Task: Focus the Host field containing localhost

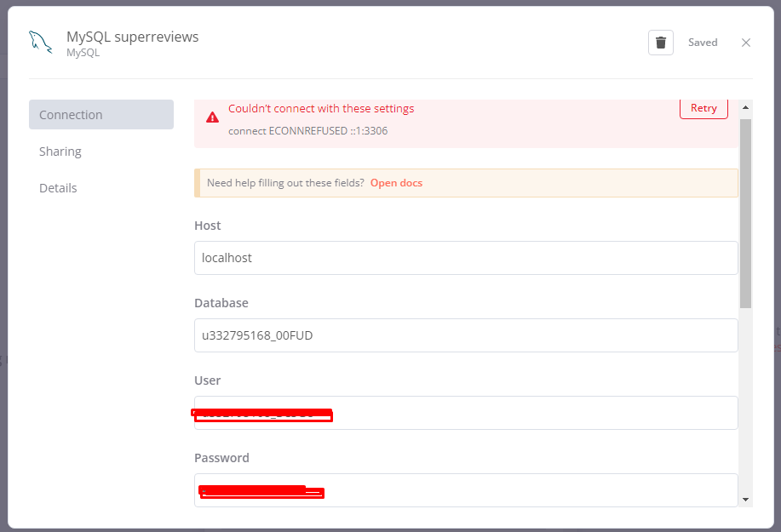Action: click(x=466, y=258)
